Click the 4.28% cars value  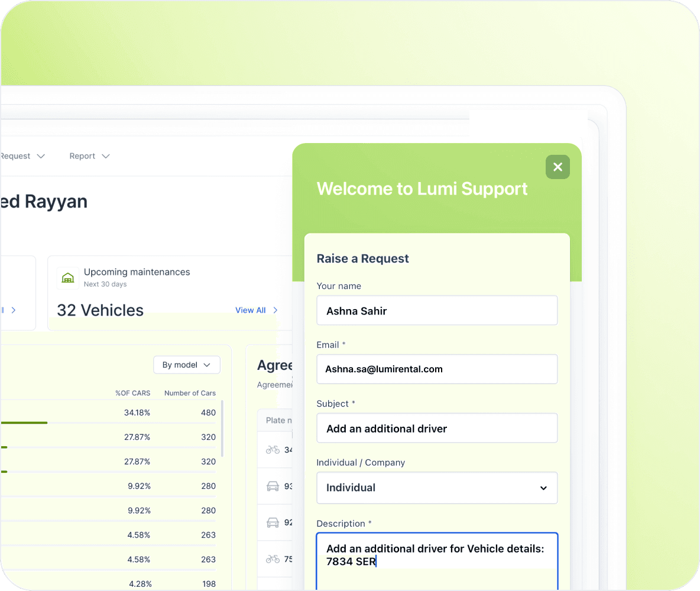[140, 584]
